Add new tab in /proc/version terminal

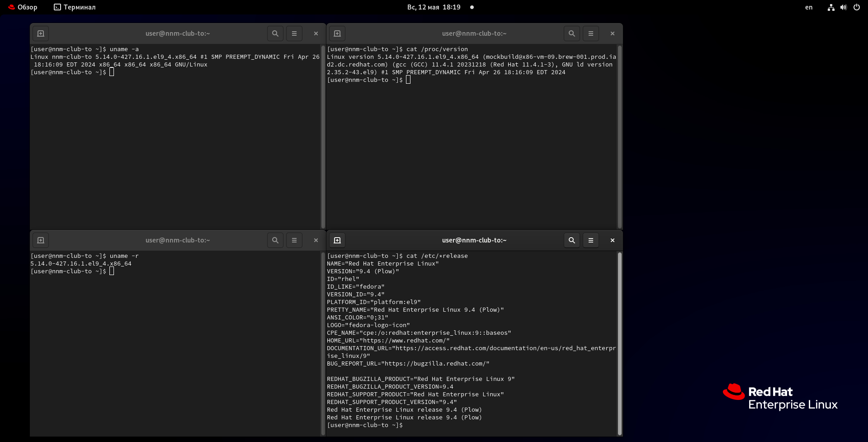pos(337,33)
